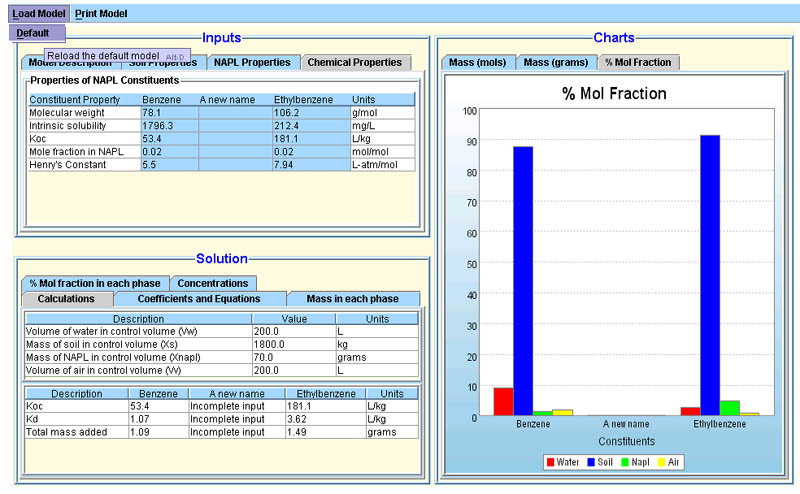The height and width of the screenshot is (494, 800).
Task: Show the Mass (mols) chart tab
Action: click(476, 62)
